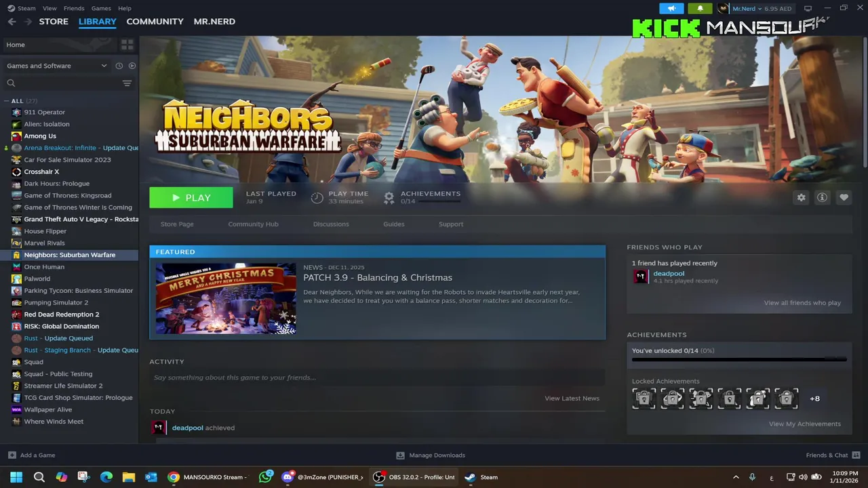Expand the +8 more locked achievements
Viewport: 868px width, 488px height.
click(814, 399)
